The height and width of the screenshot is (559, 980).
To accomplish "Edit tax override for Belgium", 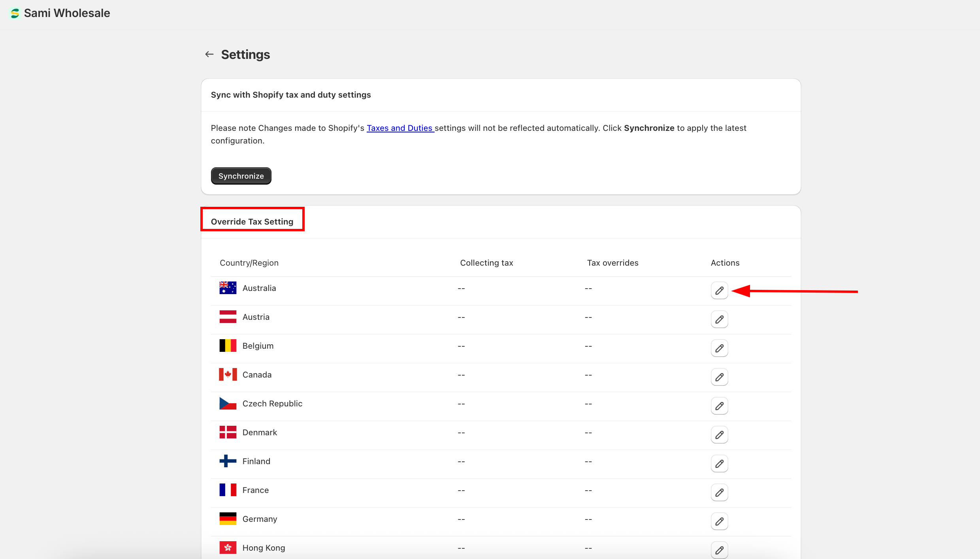I will click(x=719, y=348).
